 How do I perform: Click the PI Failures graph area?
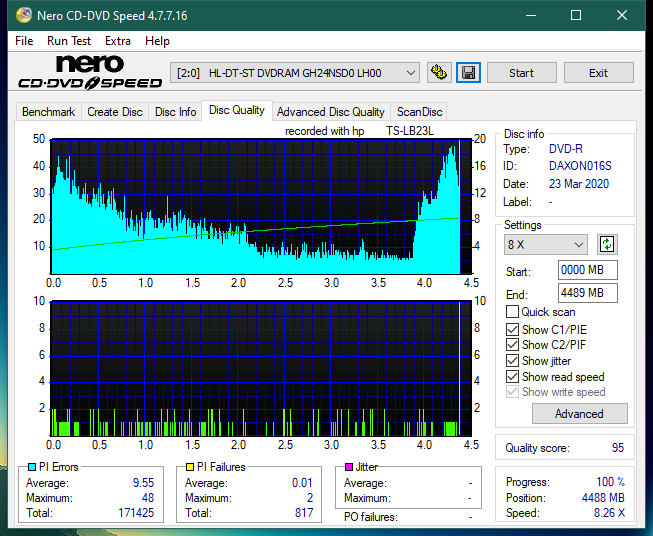click(x=261, y=368)
